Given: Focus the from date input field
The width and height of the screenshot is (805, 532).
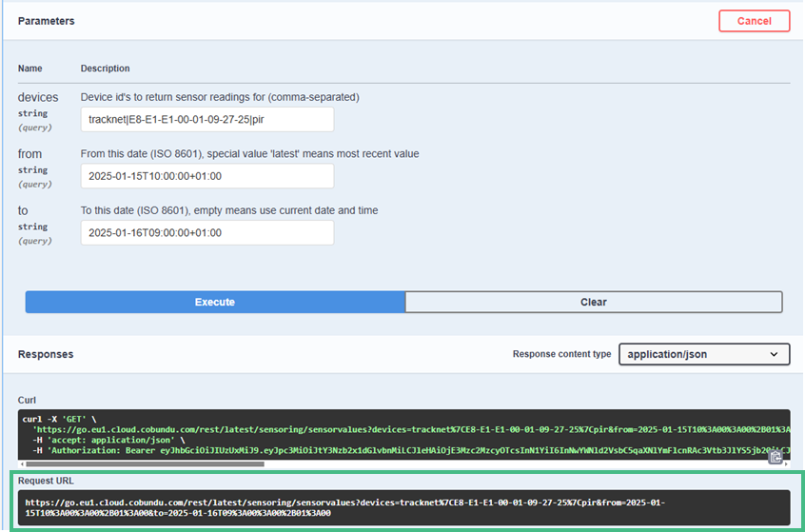Looking at the screenshot, I should click(x=207, y=176).
